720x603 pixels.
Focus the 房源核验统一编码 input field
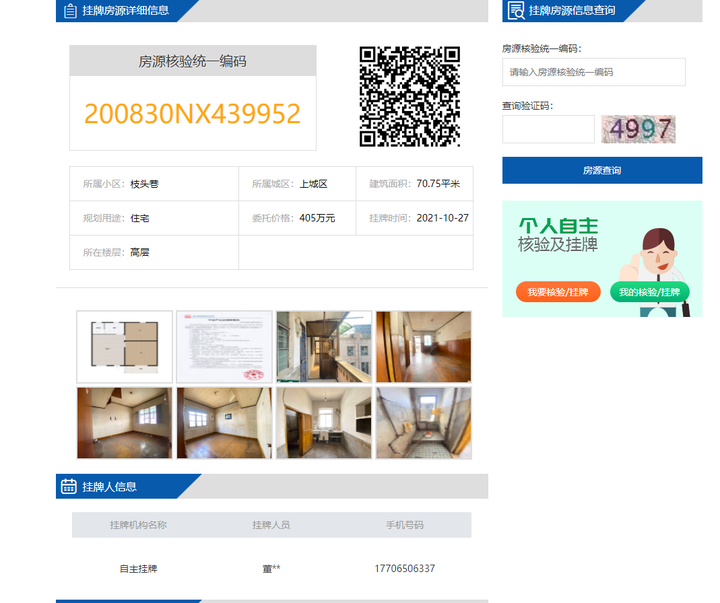tap(593, 72)
